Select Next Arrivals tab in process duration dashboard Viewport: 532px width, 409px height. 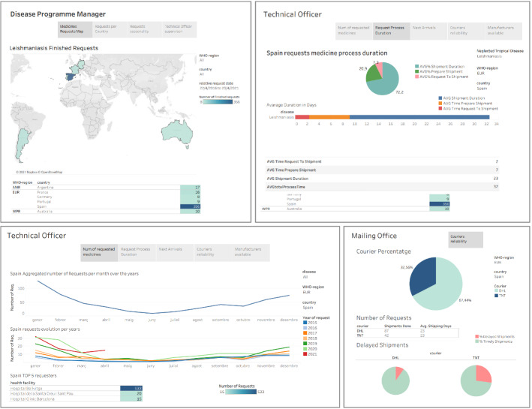pos(428,31)
